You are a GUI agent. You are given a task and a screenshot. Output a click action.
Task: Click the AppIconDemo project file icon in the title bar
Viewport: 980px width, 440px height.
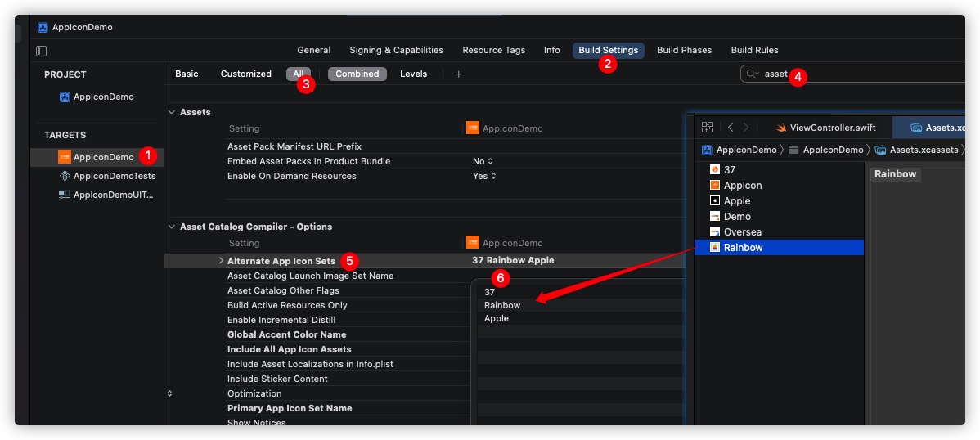(43, 28)
